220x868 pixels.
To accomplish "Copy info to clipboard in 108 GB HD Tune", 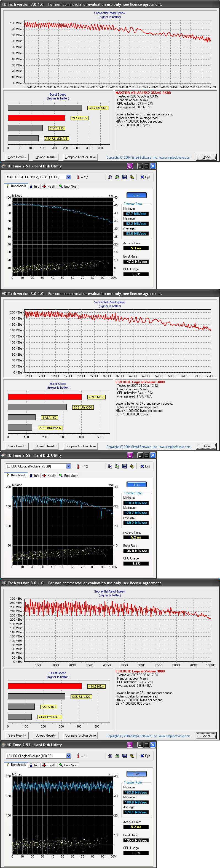I will [110, 755].
